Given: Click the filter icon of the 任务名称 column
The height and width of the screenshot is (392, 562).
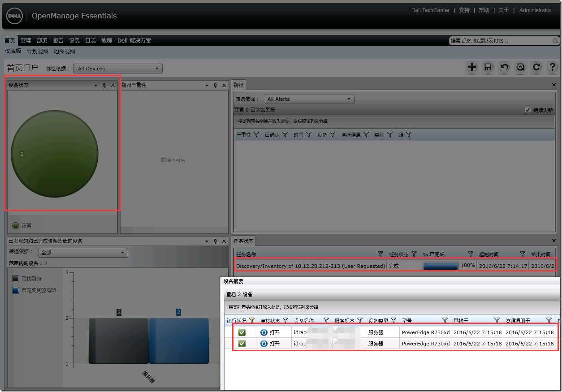Looking at the screenshot, I should [x=380, y=254].
